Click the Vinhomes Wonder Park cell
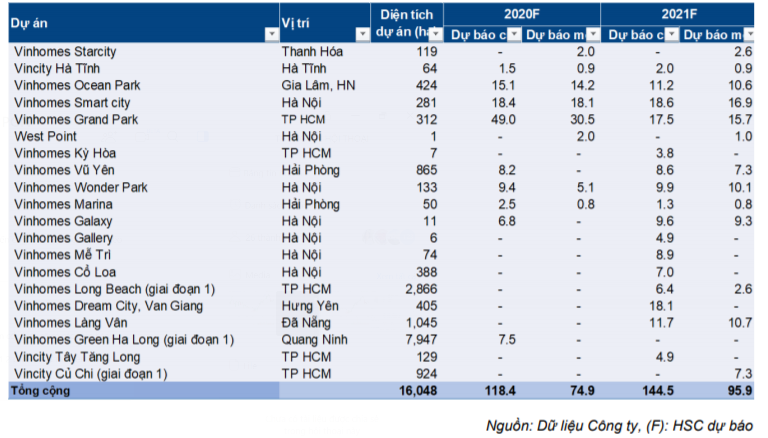Image resolution: width=768 pixels, height=438 pixels. [80, 187]
